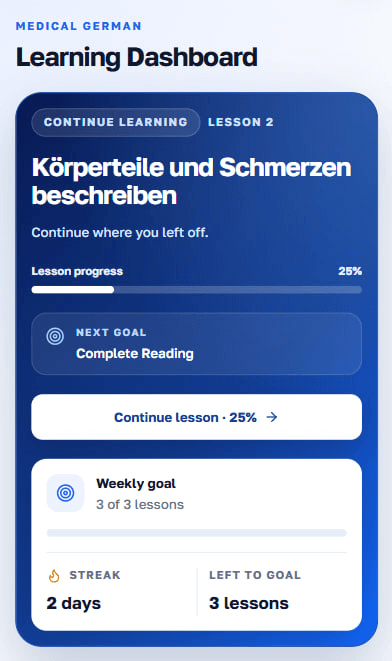Click the 3 of 3 lessons text
This screenshot has height=661, width=392.
click(140, 505)
